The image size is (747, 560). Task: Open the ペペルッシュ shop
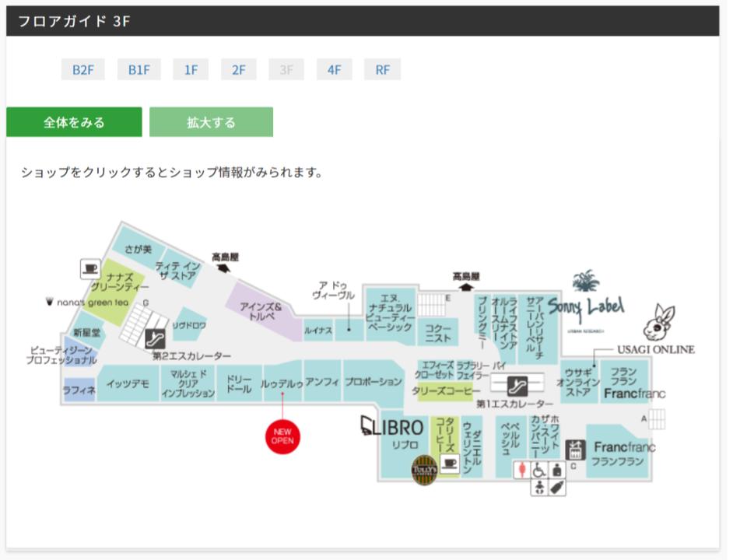pyautogui.click(x=510, y=446)
